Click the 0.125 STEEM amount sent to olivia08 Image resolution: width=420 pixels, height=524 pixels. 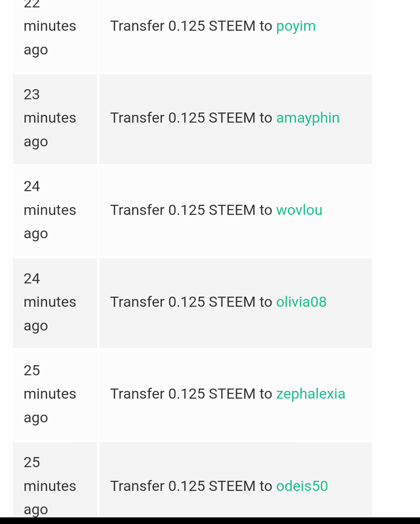pyautogui.click(x=212, y=302)
